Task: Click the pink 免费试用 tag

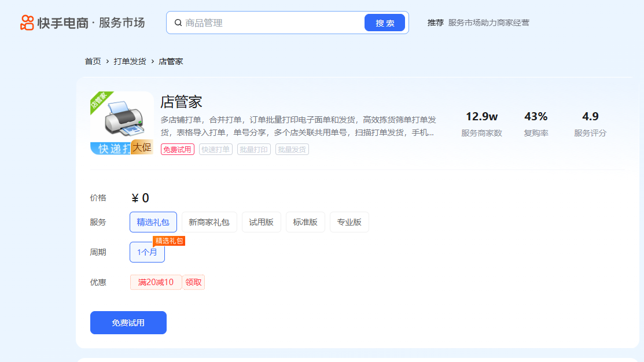Action: pos(177,150)
